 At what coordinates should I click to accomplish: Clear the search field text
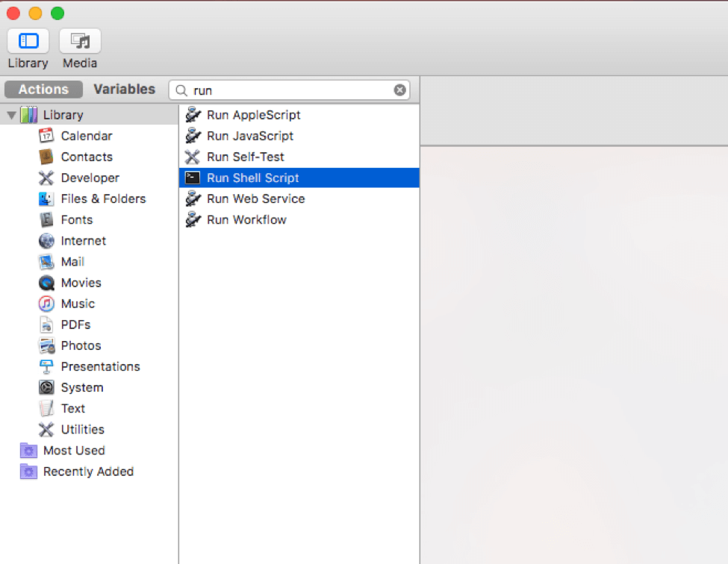tap(399, 90)
